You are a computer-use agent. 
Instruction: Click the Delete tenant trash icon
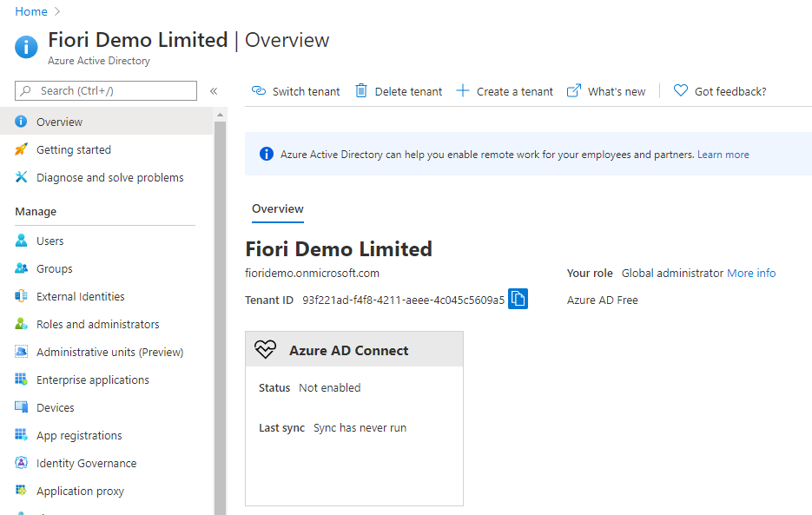(x=361, y=90)
